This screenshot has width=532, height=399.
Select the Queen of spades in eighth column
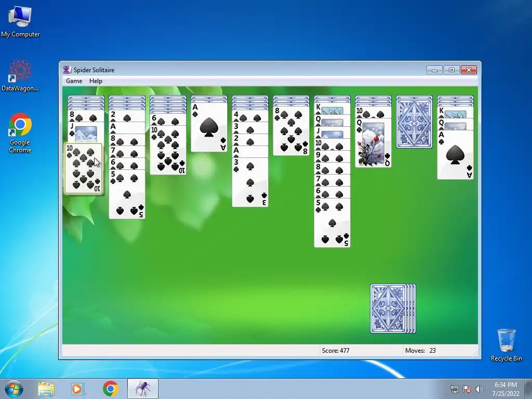tap(373, 142)
